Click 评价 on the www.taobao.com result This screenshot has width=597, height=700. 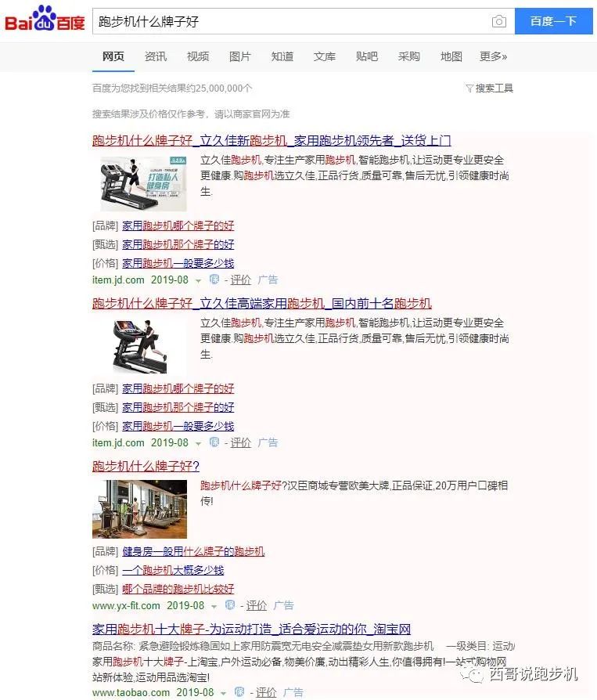pyautogui.click(x=265, y=692)
